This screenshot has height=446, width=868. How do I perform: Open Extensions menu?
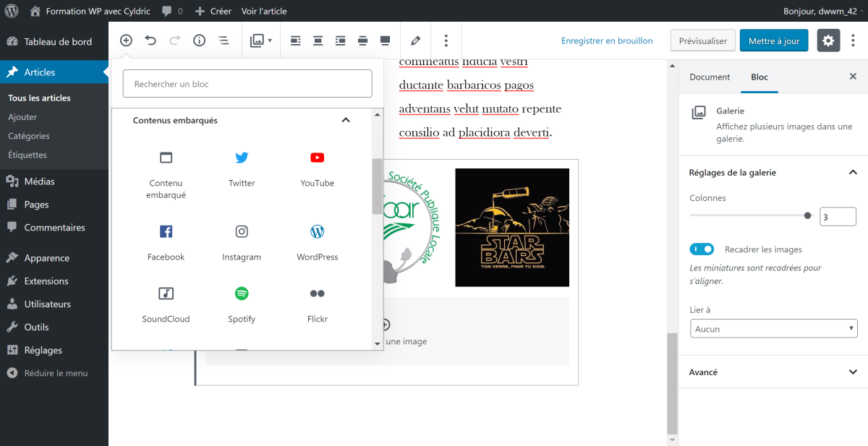tap(54, 281)
